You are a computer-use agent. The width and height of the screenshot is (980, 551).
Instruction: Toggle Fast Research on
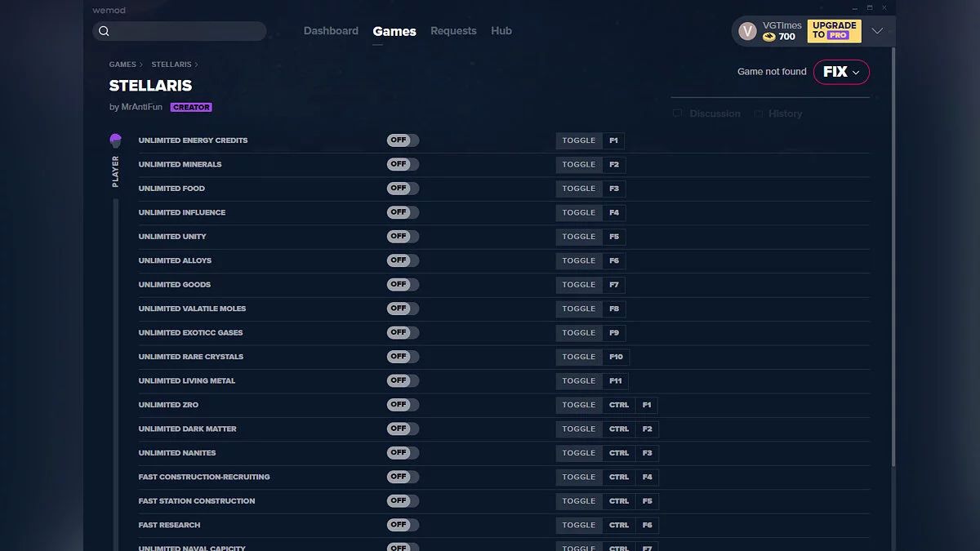(x=403, y=525)
